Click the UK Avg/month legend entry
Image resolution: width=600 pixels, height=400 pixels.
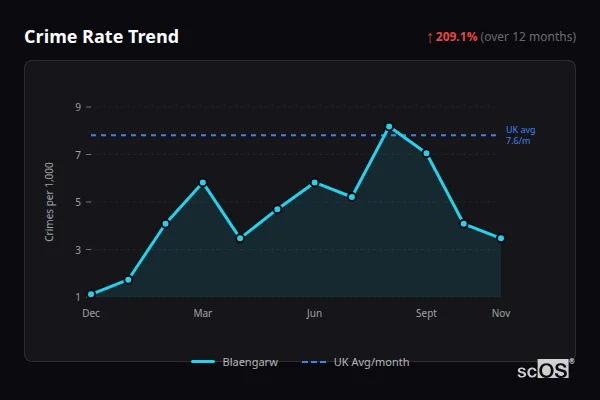click(355, 362)
